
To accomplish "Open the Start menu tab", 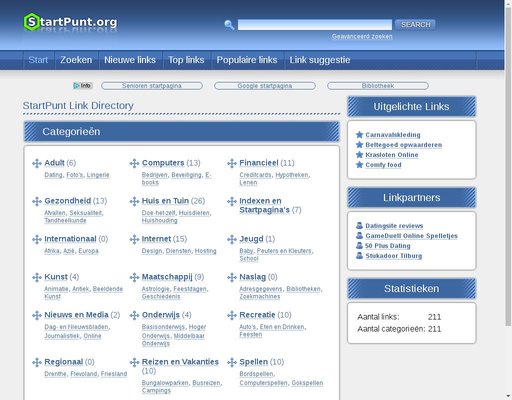I will tap(38, 60).
